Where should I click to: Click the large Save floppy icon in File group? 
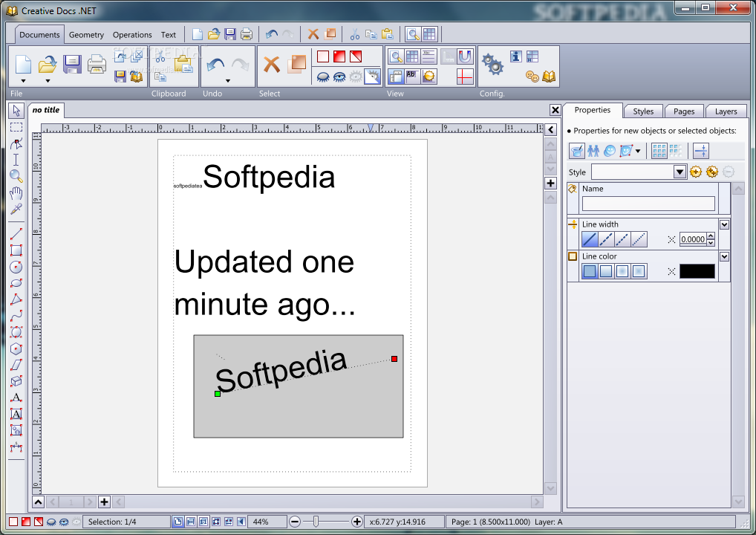point(72,64)
